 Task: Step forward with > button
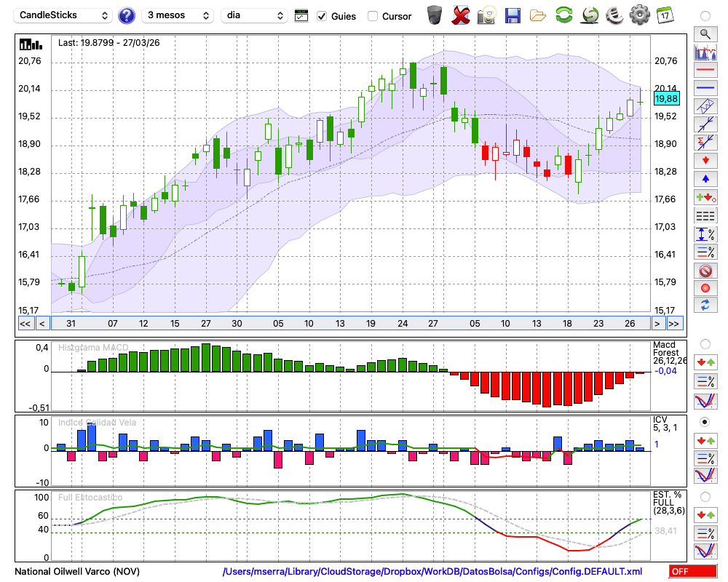[x=657, y=324]
